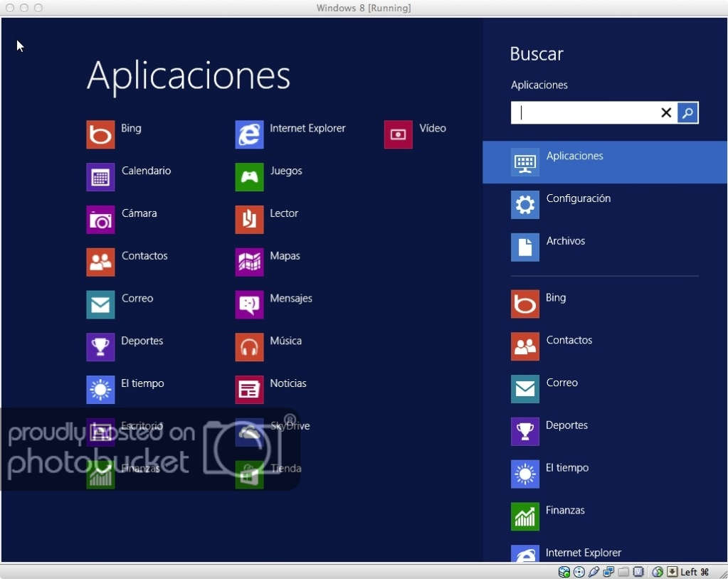The width and height of the screenshot is (728, 579).
Task: Click VirtualBox virtualization chip status icon
Action: (x=638, y=572)
